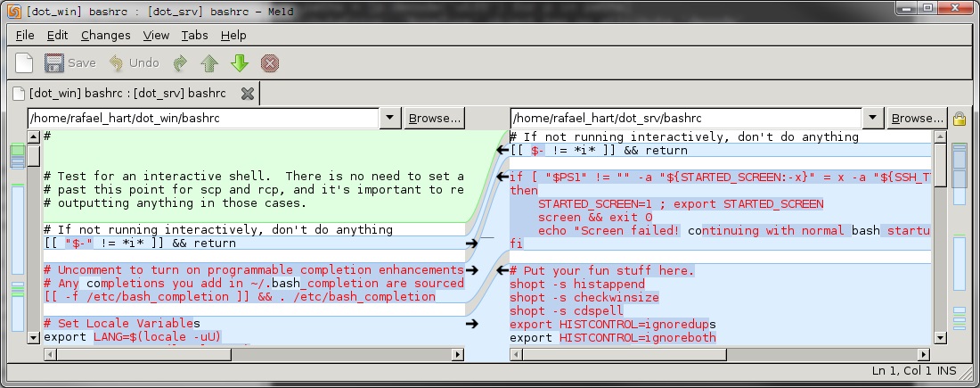The image size is (980, 388).
Task: Click the right pane vertical scrollbar thumb
Action: [x=940, y=165]
